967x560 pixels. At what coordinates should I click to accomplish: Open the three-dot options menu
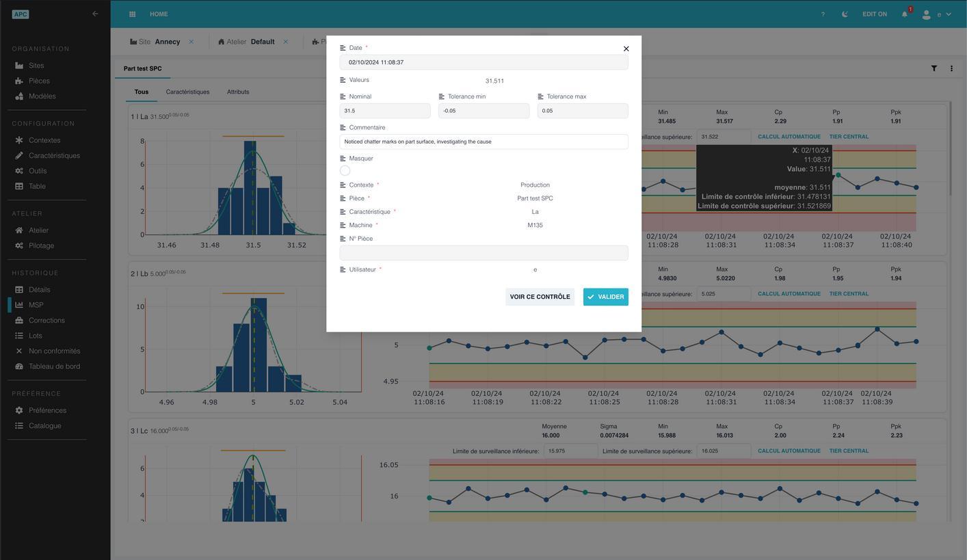[x=951, y=68]
